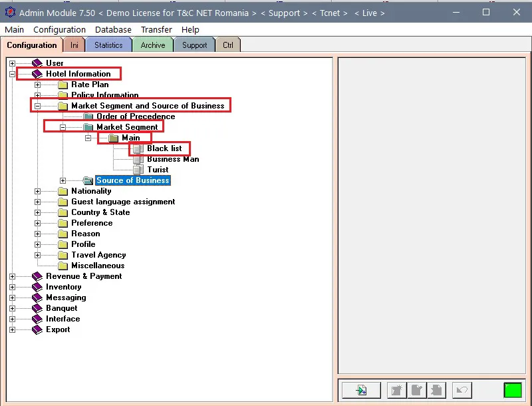Select the Preference tree entry
This screenshot has width=532, height=406.
coord(92,223)
